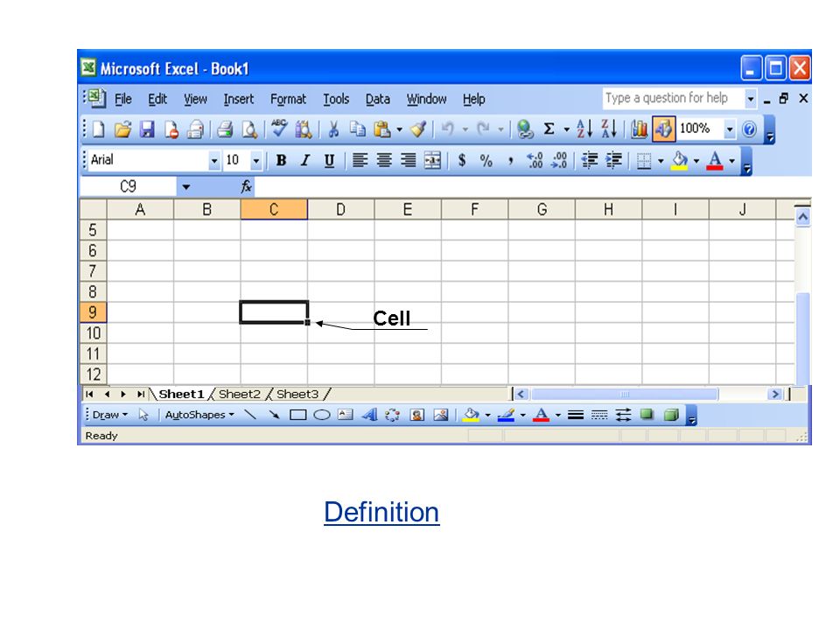Apply the yellow Fill Color bucket on Formatting toolbar
Screen dimensions: 840x630
tap(680, 160)
